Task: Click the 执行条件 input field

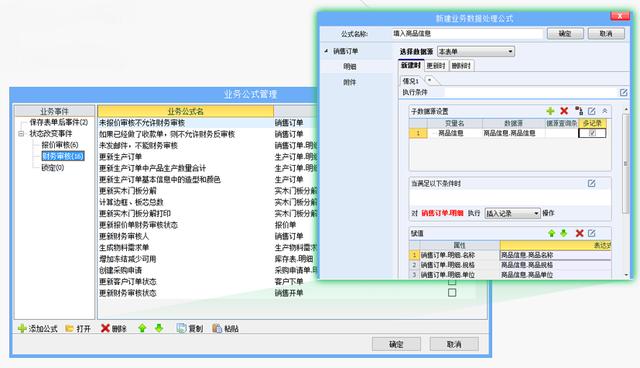Action: coord(531,93)
